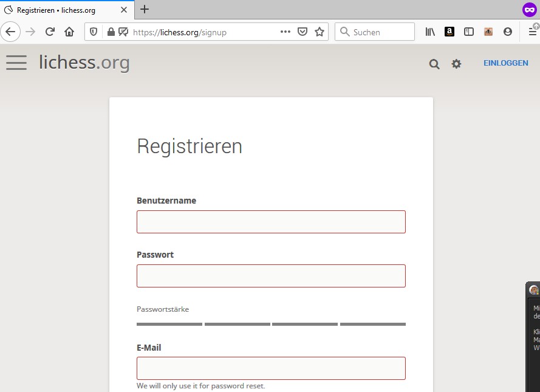Reload the page with refresh icon
The image size is (540, 392).
click(x=50, y=32)
